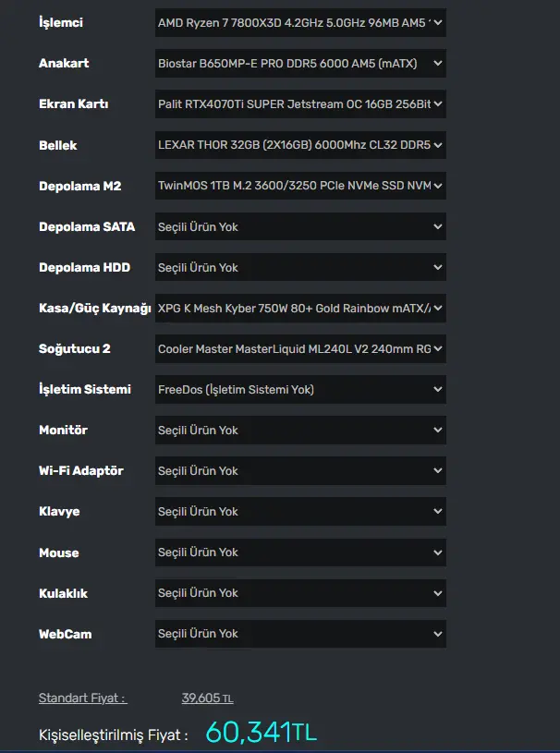Image resolution: width=560 pixels, height=753 pixels.
Task: Open the Monitör dropdown
Action: point(300,431)
